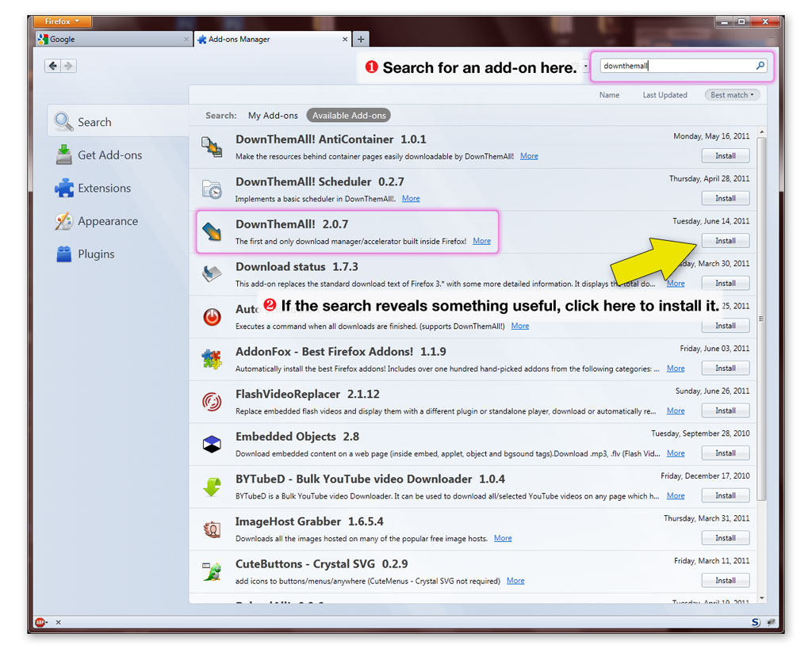Open the Firefox application menu
812x649 pixels.
click(62, 21)
